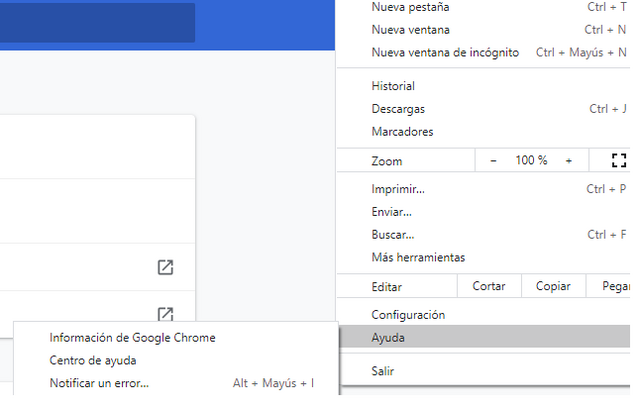The height and width of the screenshot is (408, 640).
Task: Click the Copiar edit button
Action: (x=553, y=286)
